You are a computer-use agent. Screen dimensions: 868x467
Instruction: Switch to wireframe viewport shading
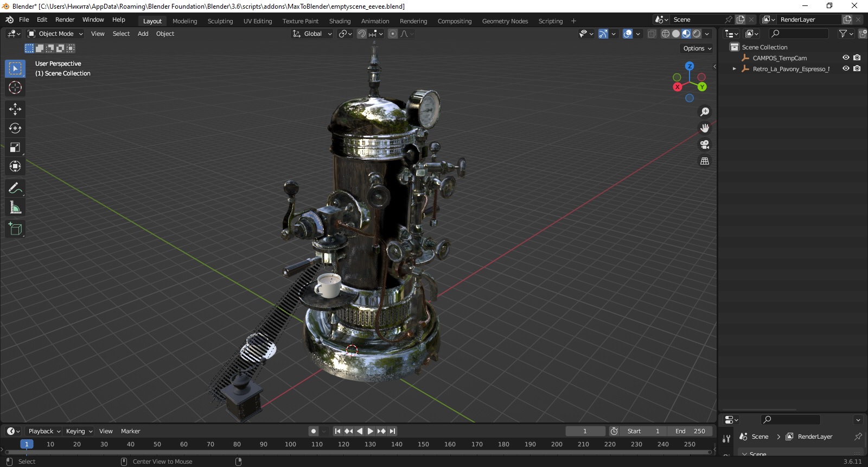coord(666,34)
